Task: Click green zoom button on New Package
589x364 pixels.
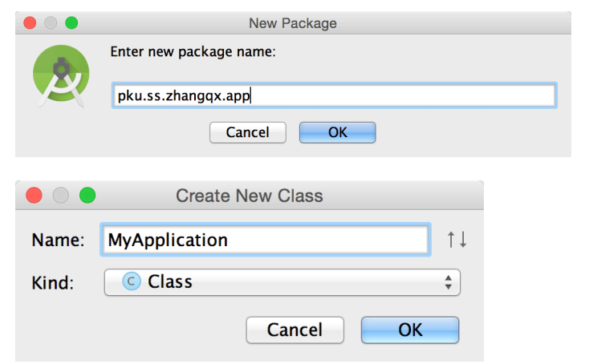Action: point(71,23)
